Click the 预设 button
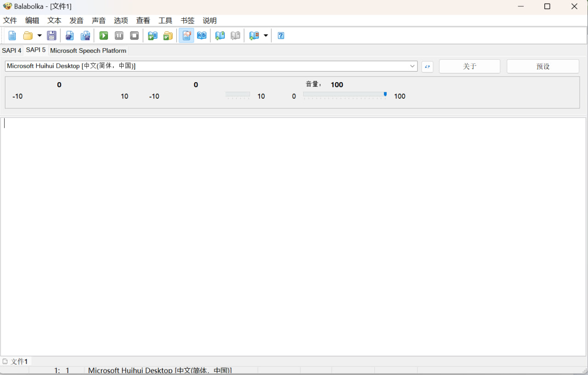This screenshot has width=588, height=375. (x=543, y=66)
